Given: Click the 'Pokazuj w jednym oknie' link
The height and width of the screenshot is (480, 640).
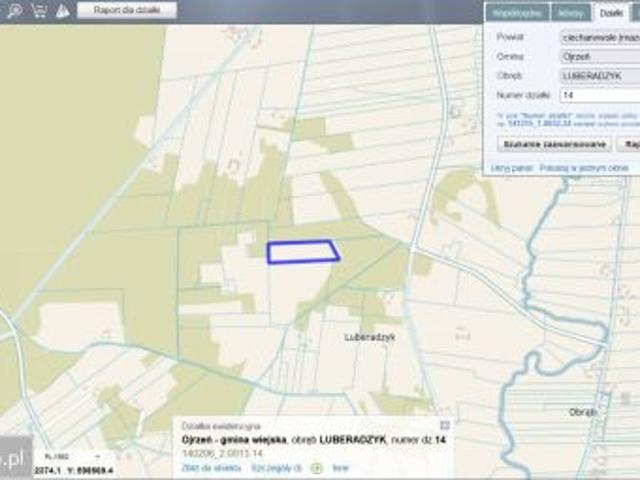Looking at the screenshot, I should (584, 168).
